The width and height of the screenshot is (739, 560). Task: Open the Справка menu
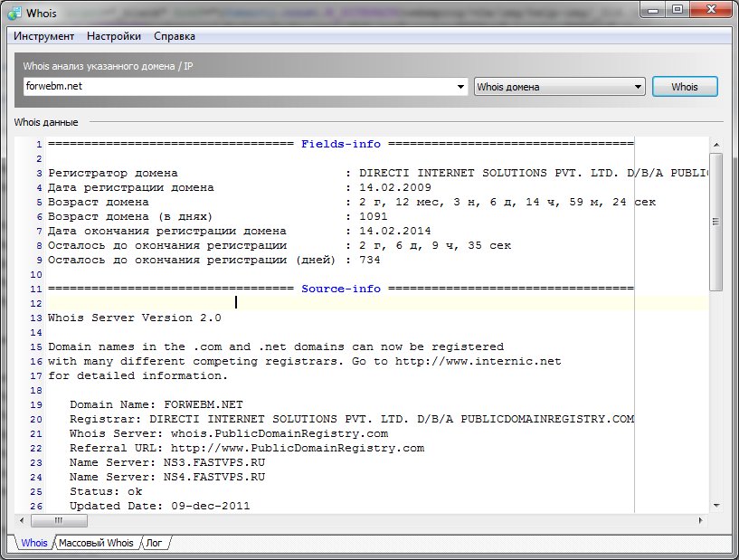pyautogui.click(x=175, y=36)
